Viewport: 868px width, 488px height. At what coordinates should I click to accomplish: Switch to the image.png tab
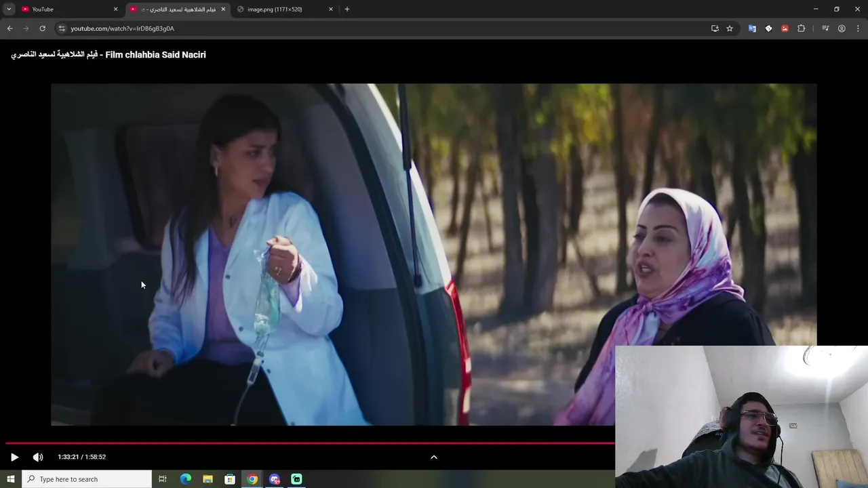(x=283, y=9)
